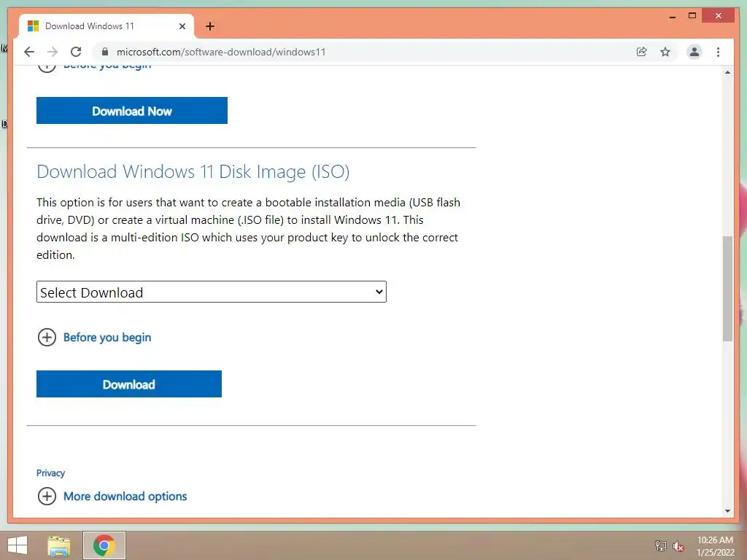Image resolution: width=747 pixels, height=560 pixels.
Task: Click the address bar URL
Action: [x=221, y=52]
